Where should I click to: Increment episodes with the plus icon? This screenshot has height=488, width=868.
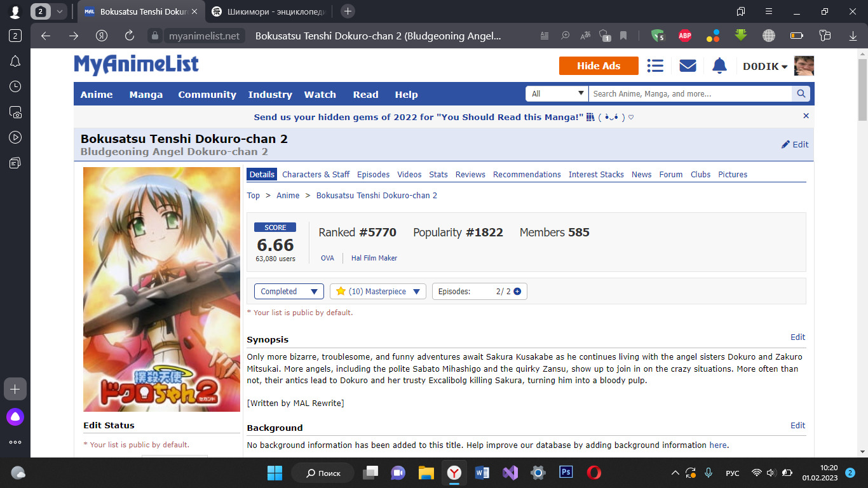coord(517,292)
